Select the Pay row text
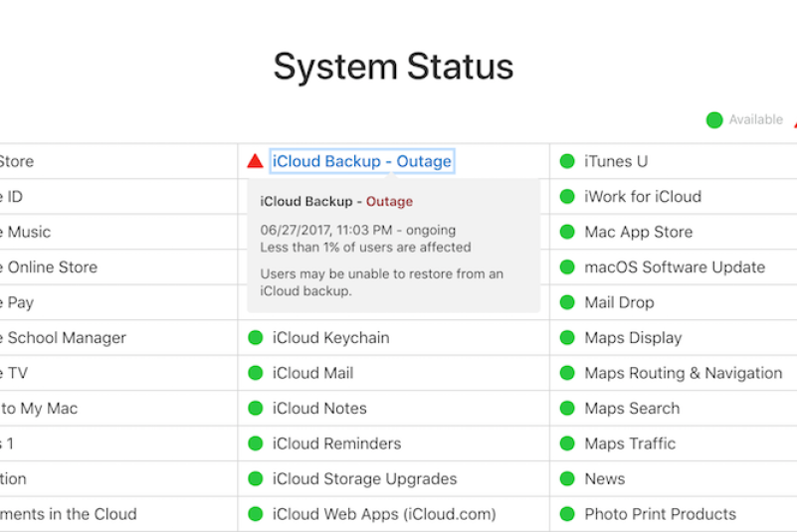The width and height of the screenshot is (797, 532). point(16,303)
